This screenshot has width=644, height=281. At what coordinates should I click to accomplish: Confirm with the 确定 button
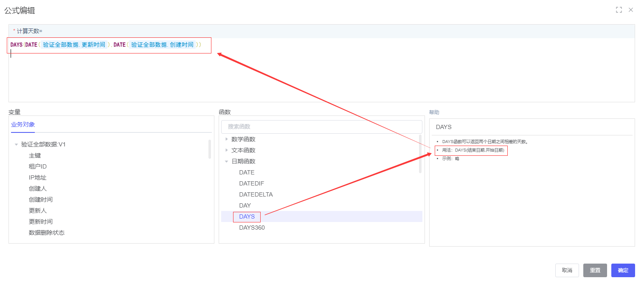click(623, 270)
